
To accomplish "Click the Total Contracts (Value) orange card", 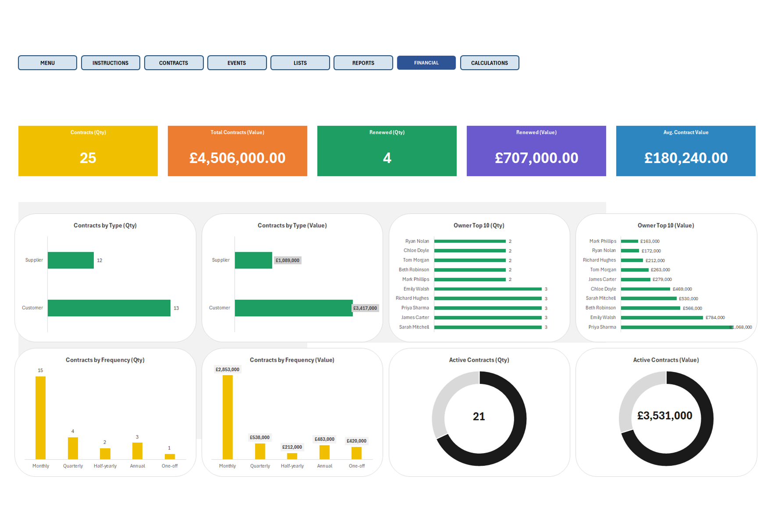I will pyautogui.click(x=237, y=151).
